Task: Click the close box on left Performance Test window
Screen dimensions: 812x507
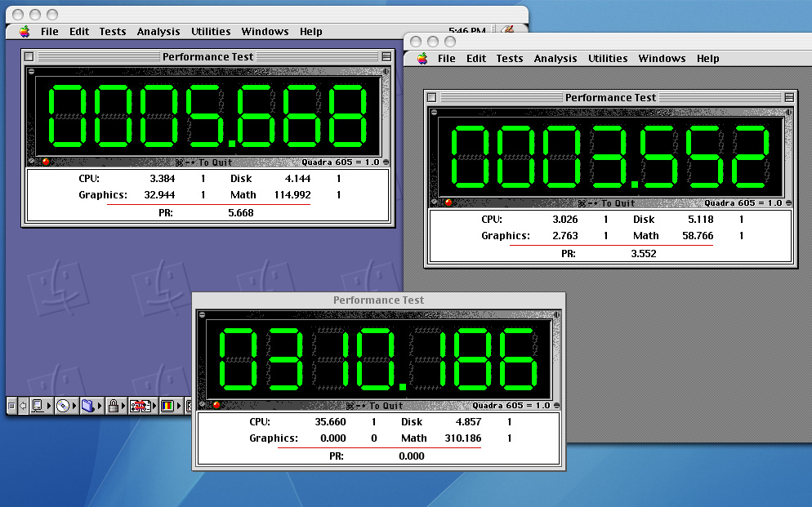Action: (x=29, y=57)
